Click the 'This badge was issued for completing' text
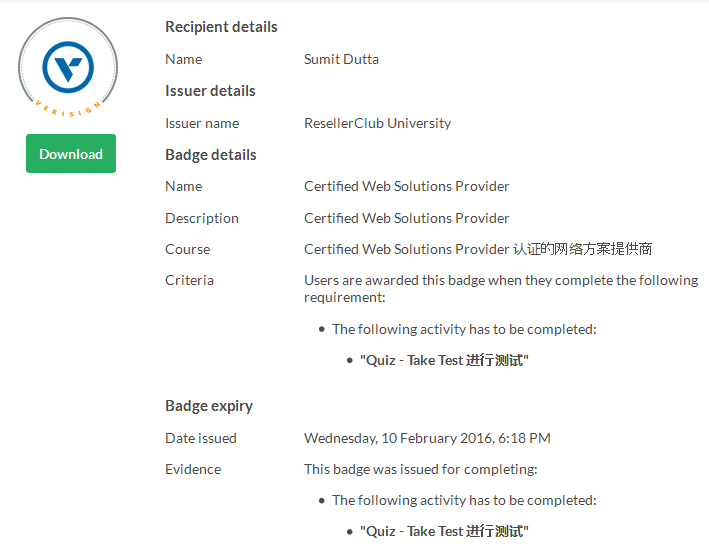The height and width of the screenshot is (558, 709). pos(420,469)
